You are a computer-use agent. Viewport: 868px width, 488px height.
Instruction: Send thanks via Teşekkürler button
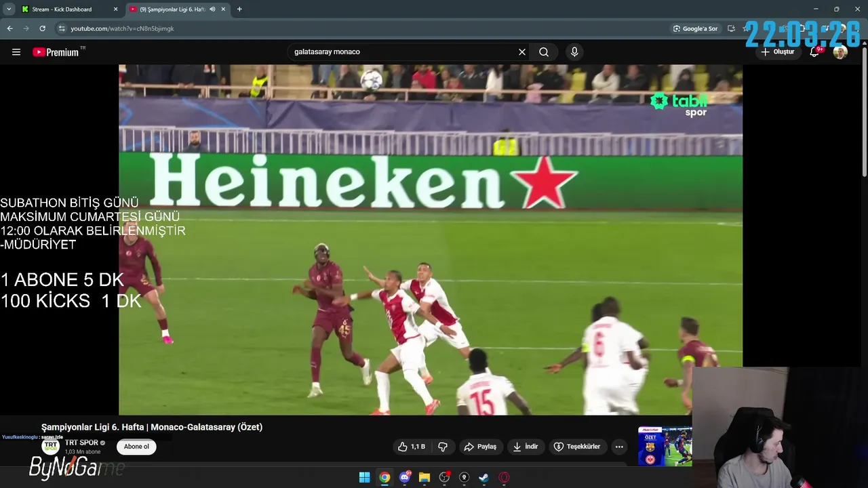pyautogui.click(x=577, y=447)
